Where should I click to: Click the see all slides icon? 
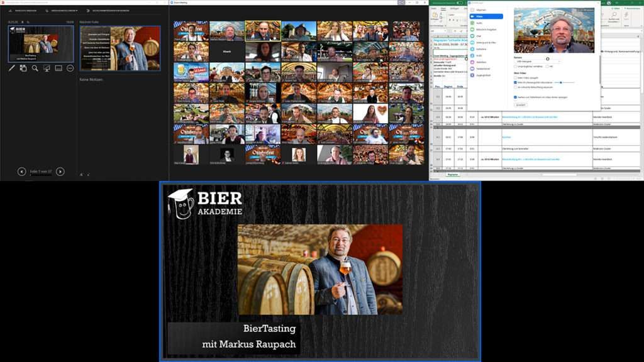click(23, 68)
